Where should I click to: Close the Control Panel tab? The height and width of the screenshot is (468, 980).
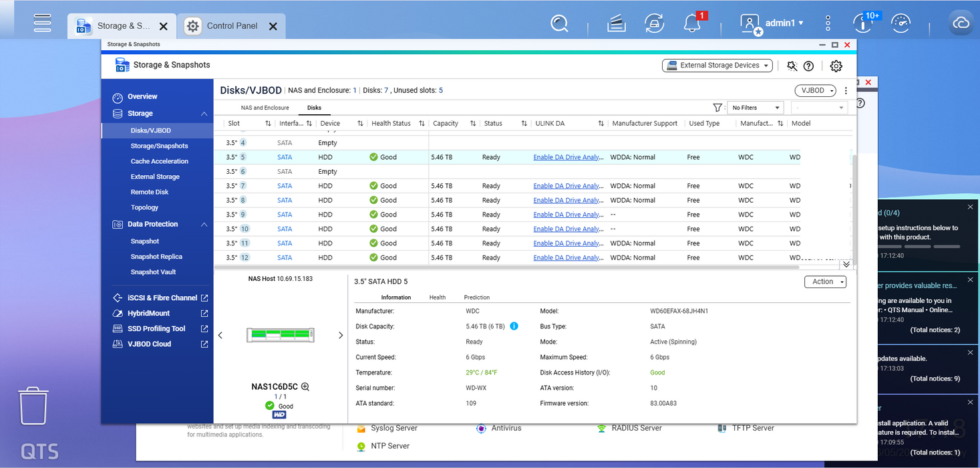point(273,26)
